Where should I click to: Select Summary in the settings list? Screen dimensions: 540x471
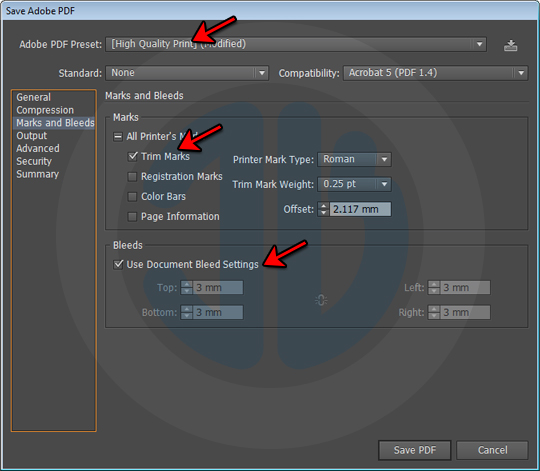tap(38, 174)
